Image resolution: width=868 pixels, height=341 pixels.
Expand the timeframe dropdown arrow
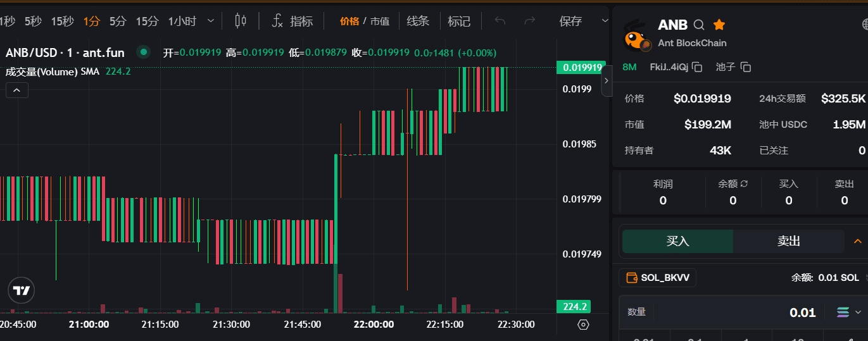tap(211, 21)
